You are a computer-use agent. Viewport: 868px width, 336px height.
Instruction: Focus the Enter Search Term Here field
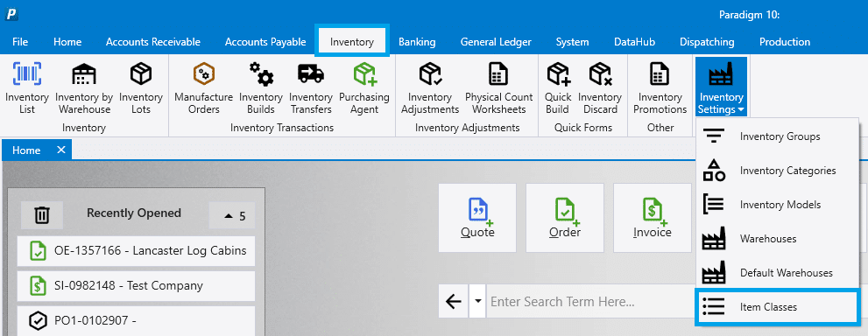click(591, 302)
